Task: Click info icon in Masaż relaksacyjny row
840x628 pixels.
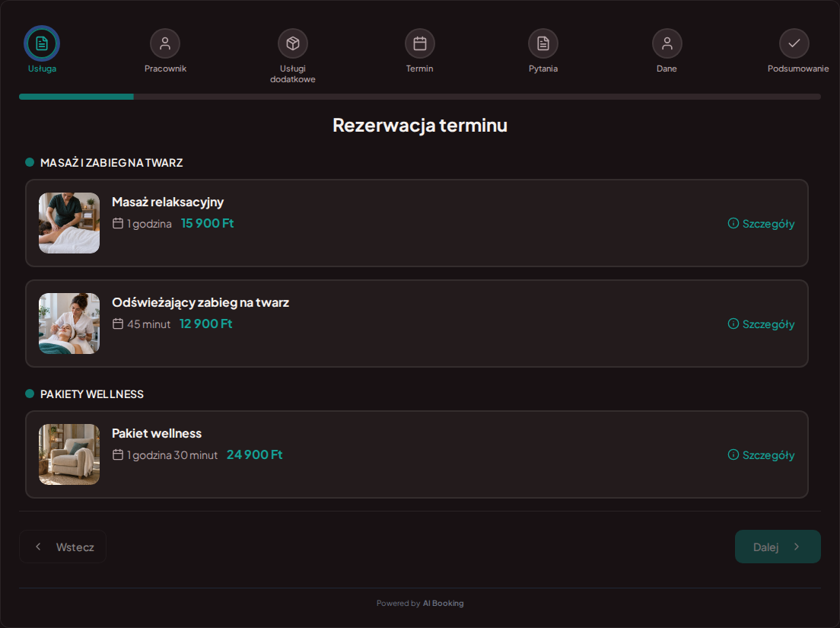Action: point(733,223)
